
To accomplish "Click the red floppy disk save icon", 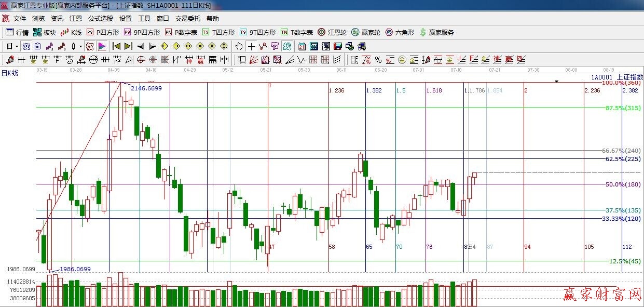I will pyautogui.click(x=338, y=46).
